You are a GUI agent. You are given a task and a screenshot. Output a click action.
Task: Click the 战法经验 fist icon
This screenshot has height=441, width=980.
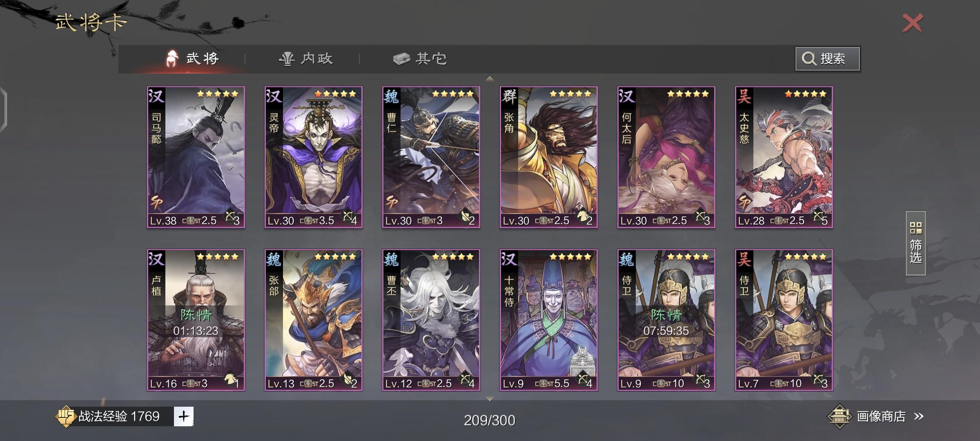65,416
